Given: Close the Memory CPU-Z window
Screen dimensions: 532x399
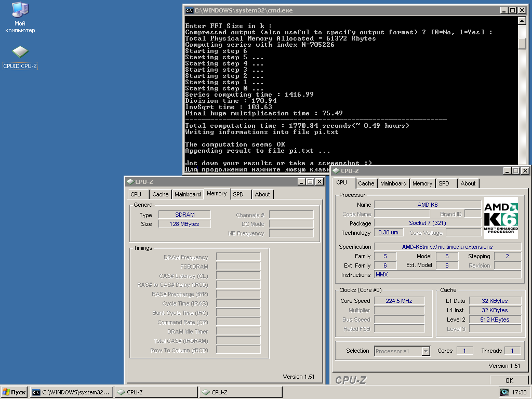Looking at the screenshot, I should pos(320,182).
